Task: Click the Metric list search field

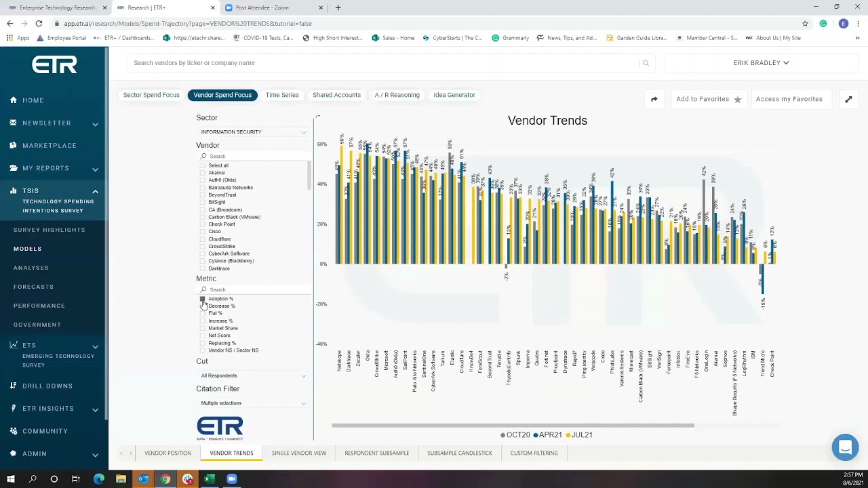Action: click(x=254, y=289)
